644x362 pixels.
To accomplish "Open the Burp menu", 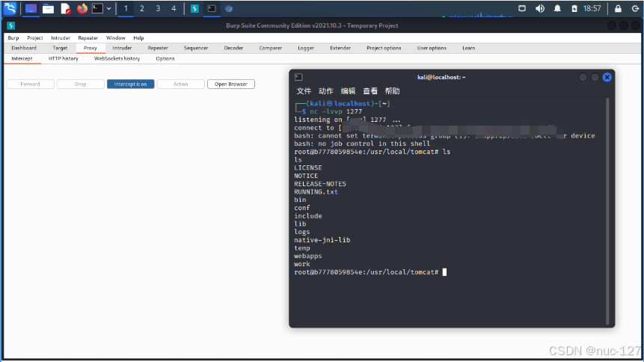I will pyautogui.click(x=13, y=38).
